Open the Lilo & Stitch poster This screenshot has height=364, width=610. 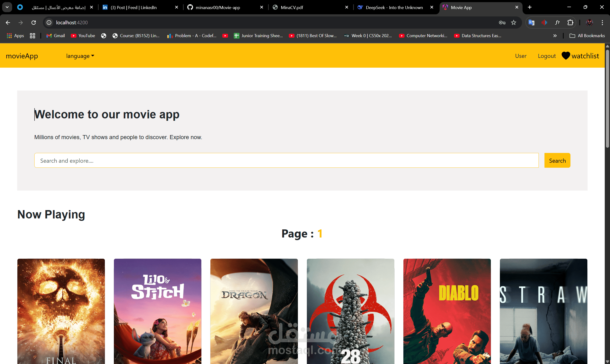pyautogui.click(x=158, y=311)
